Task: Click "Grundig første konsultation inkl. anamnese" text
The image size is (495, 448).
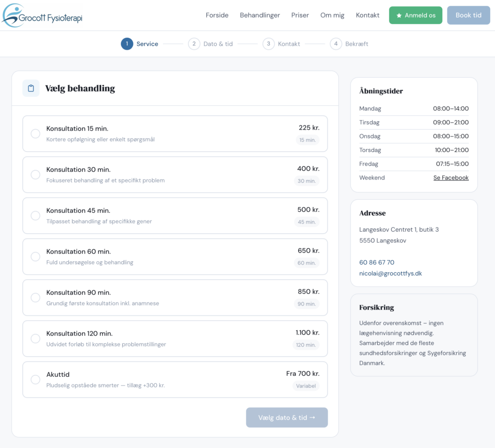Action: tap(102, 303)
